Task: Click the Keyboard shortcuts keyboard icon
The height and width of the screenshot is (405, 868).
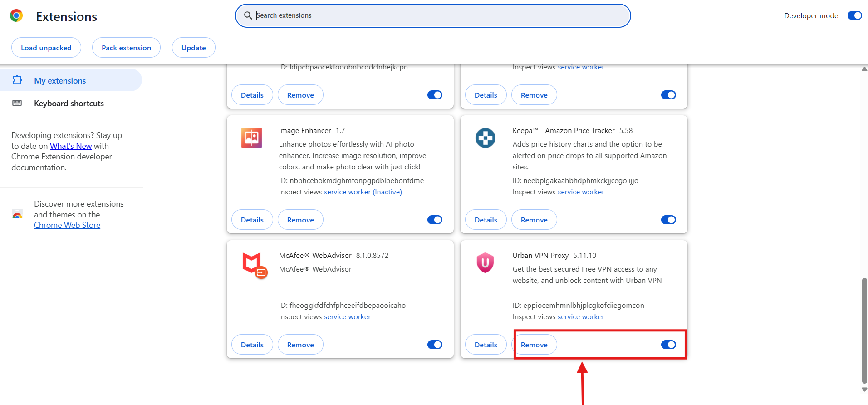Action: (x=17, y=103)
